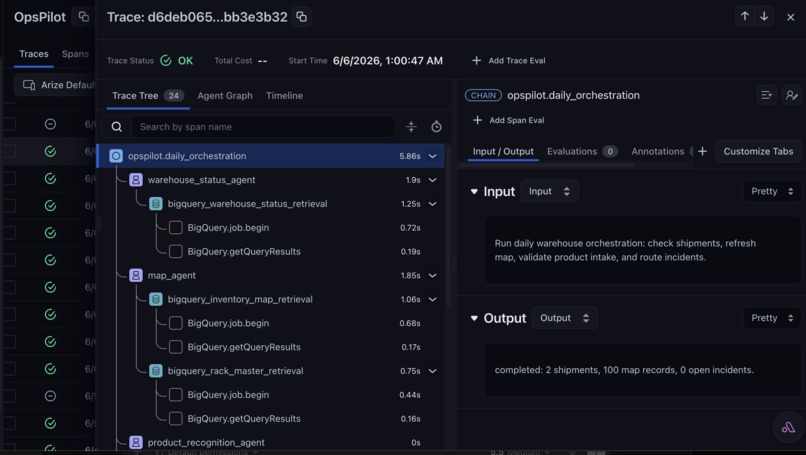The width and height of the screenshot is (806, 455).
Task: Open the annotate user icon button
Action: click(x=792, y=95)
